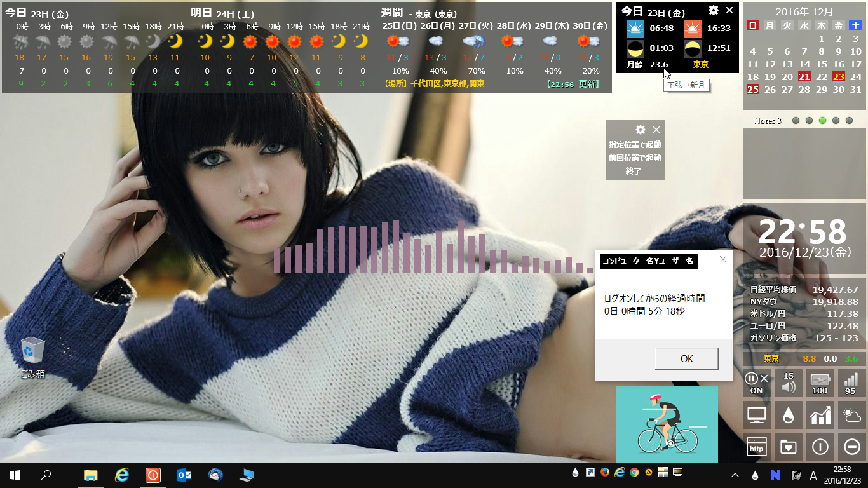Click the monitor icon in launcher panel
Viewport: 868px width, 488px height.
click(756, 416)
